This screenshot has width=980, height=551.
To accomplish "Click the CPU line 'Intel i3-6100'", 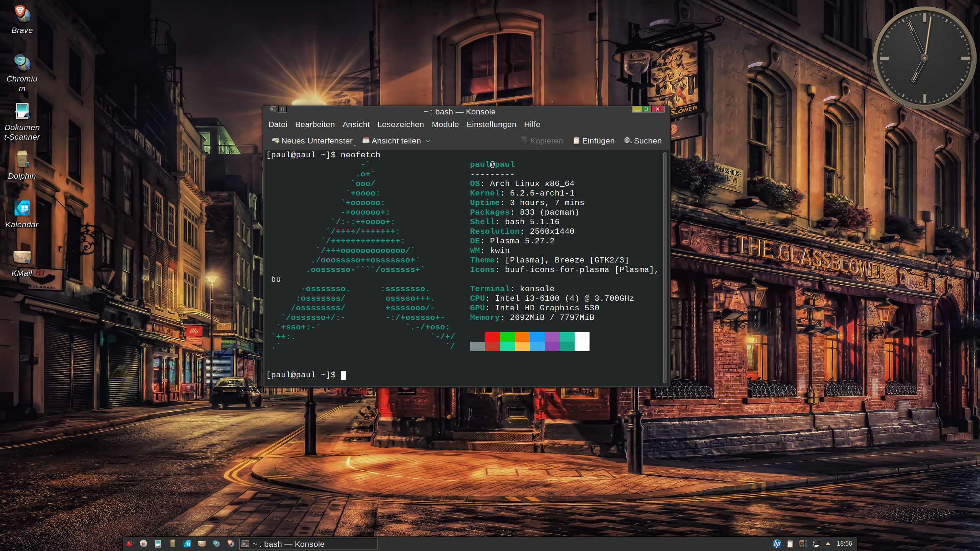I will [527, 298].
